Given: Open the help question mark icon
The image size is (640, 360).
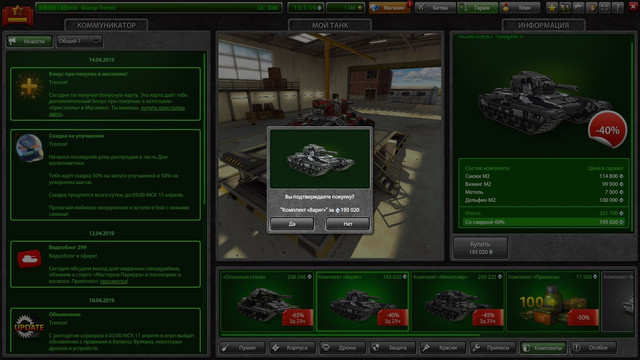Looking at the screenshot, I should click(x=618, y=8).
